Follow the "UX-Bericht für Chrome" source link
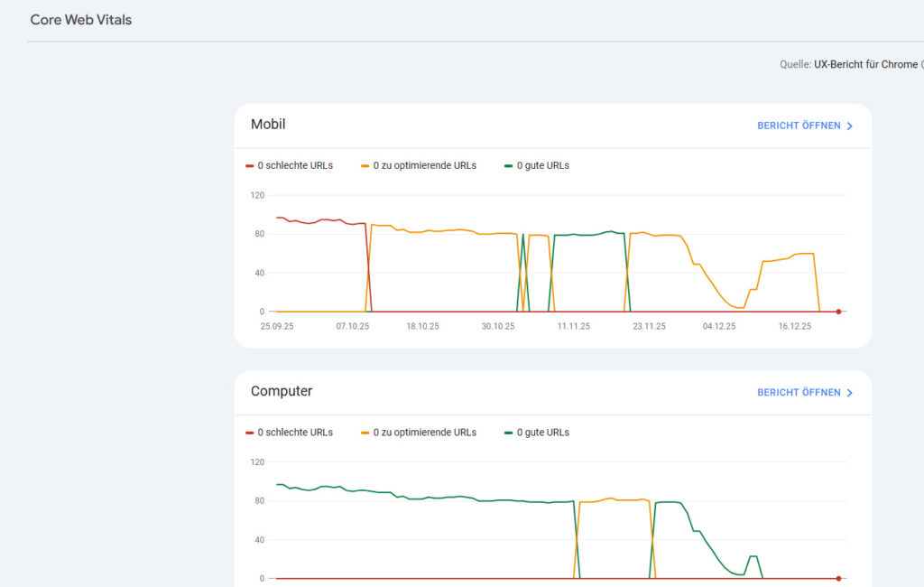924x587 pixels. click(x=866, y=64)
